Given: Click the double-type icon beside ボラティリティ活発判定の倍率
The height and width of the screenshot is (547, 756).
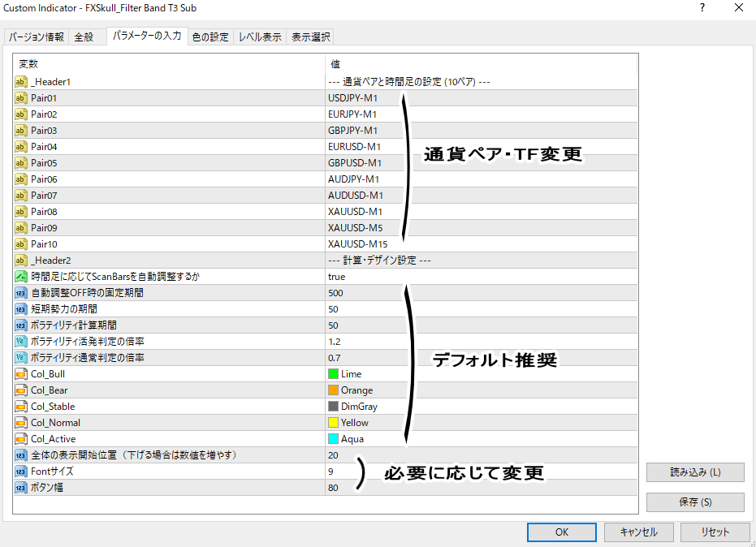Looking at the screenshot, I should pos(21,342).
